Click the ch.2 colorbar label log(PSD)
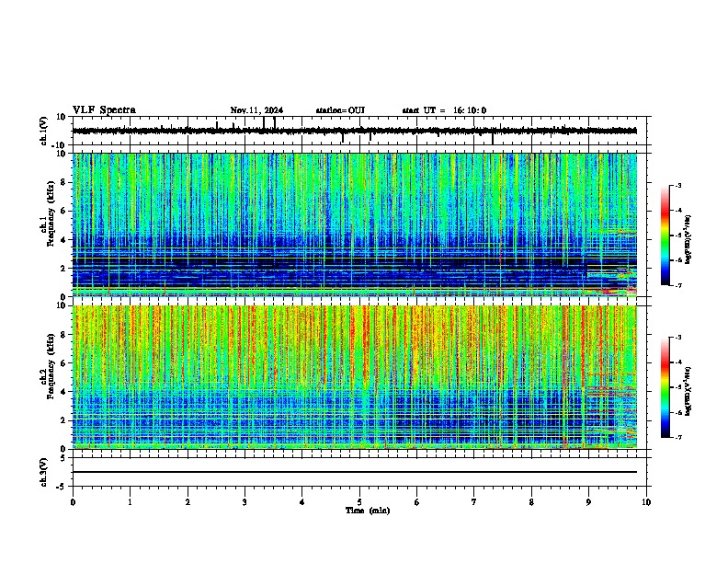 688,392
